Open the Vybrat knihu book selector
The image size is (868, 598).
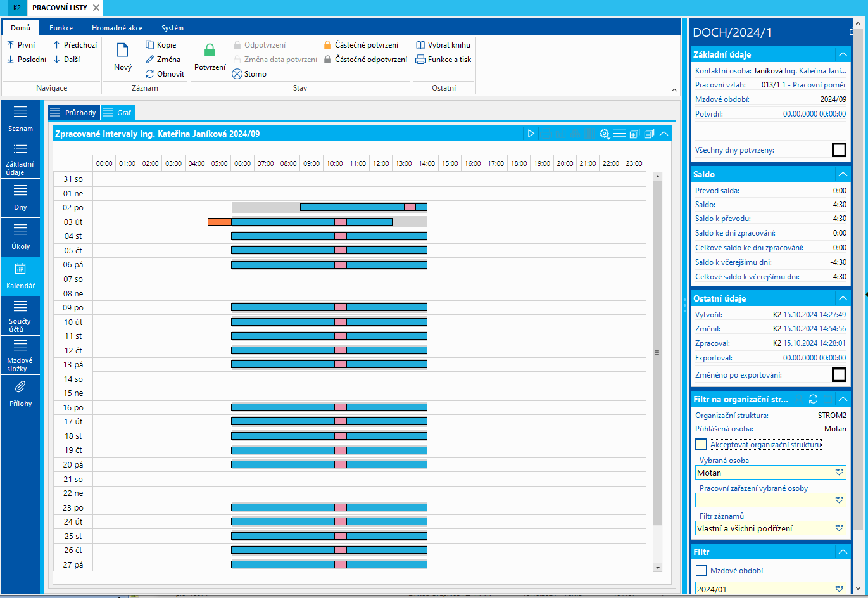[x=443, y=45]
